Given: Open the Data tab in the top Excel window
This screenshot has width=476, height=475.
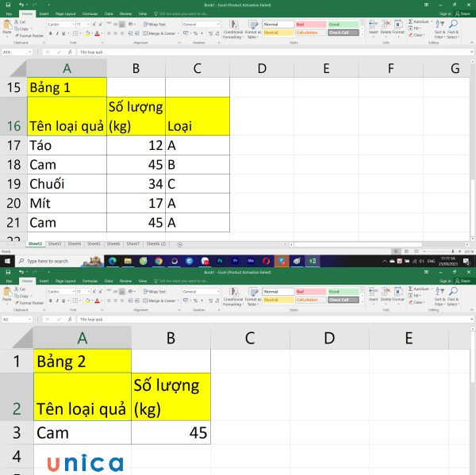Looking at the screenshot, I should (109, 13).
